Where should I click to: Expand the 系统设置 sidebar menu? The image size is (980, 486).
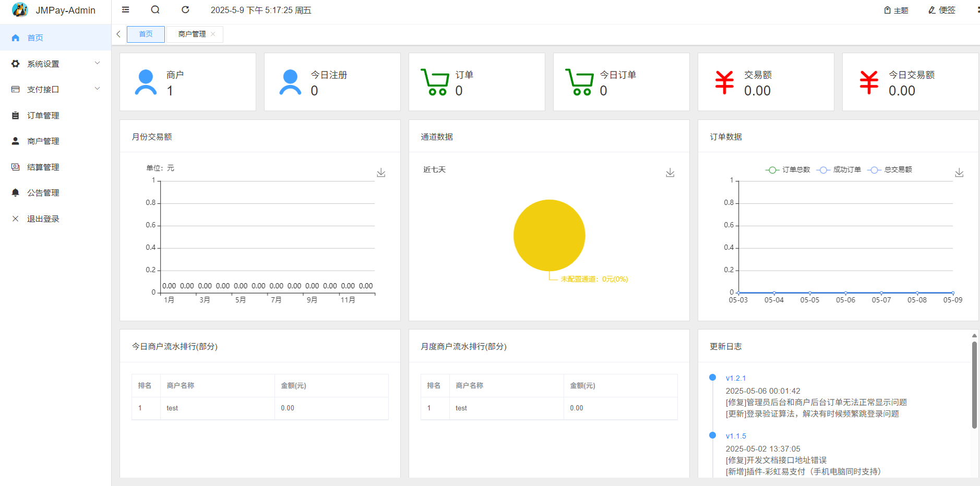pos(55,64)
